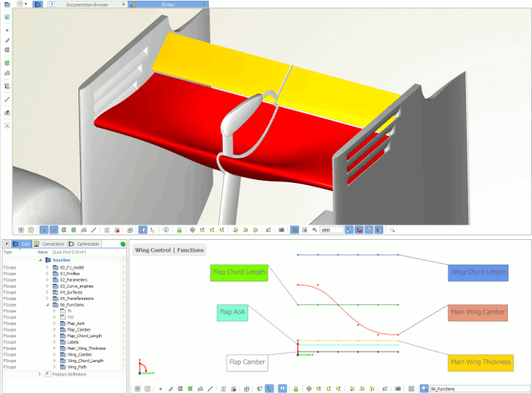The height and width of the screenshot is (394, 532).
Task: Click the help icon on the baseline row
Action: click(123, 260)
